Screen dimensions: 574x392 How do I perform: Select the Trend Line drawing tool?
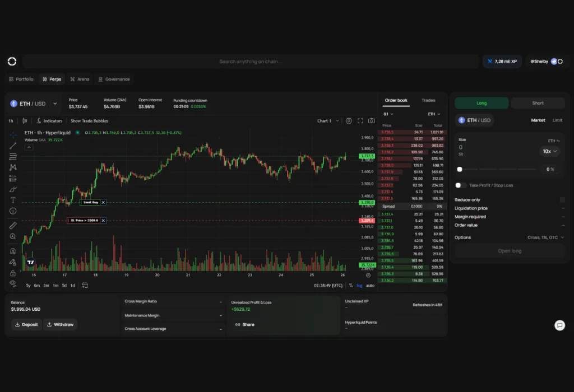click(13, 146)
